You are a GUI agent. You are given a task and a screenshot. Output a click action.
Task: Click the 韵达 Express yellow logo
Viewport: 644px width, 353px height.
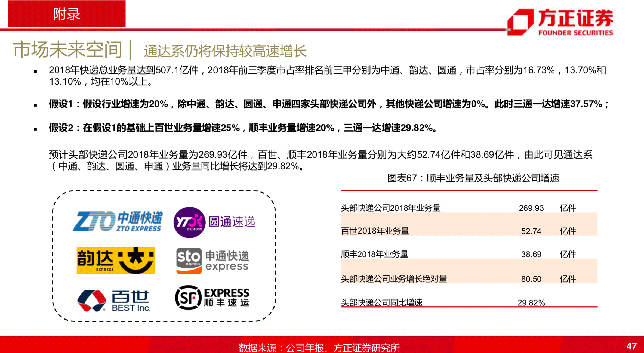pyautogui.click(x=116, y=261)
